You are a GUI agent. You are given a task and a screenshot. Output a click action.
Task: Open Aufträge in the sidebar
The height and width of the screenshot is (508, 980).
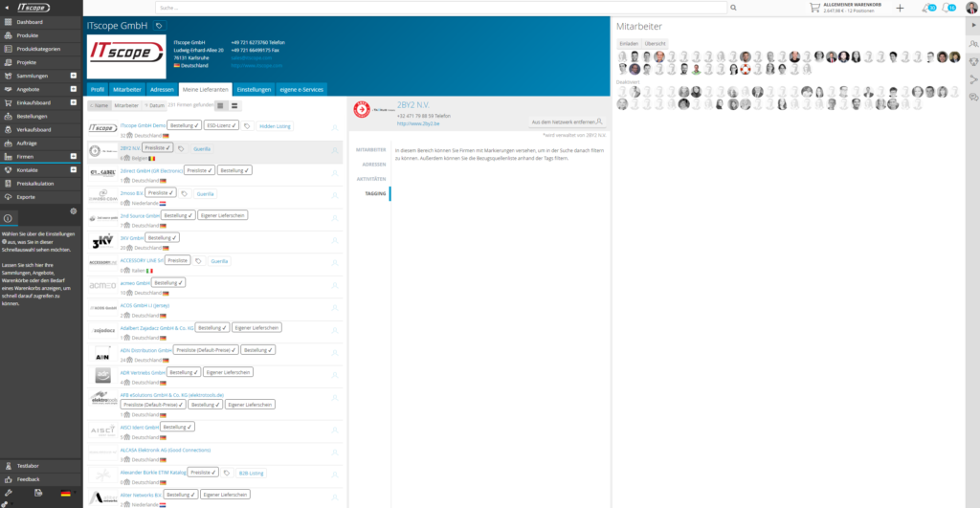tap(40, 144)
